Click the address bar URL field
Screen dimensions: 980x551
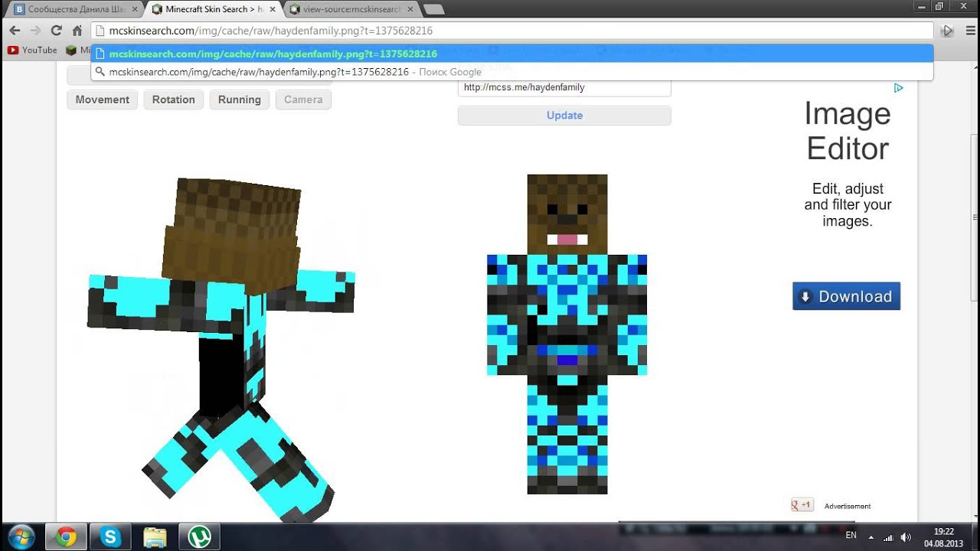click(x=511, y=31)
